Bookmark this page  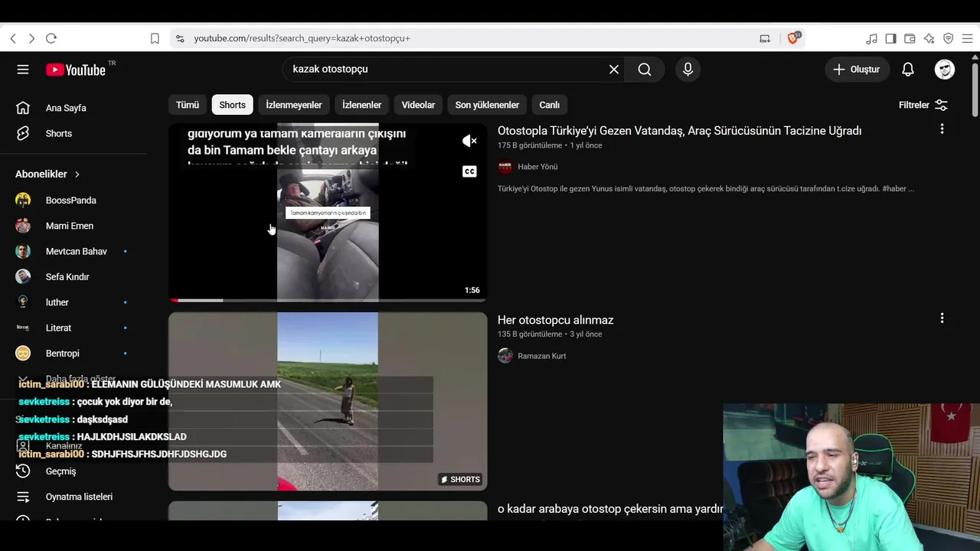(155, 38)
